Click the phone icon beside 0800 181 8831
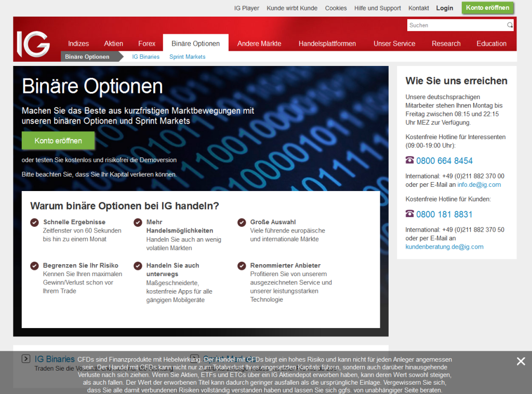The height and width of the screenshot is (394, 532). 409,214
